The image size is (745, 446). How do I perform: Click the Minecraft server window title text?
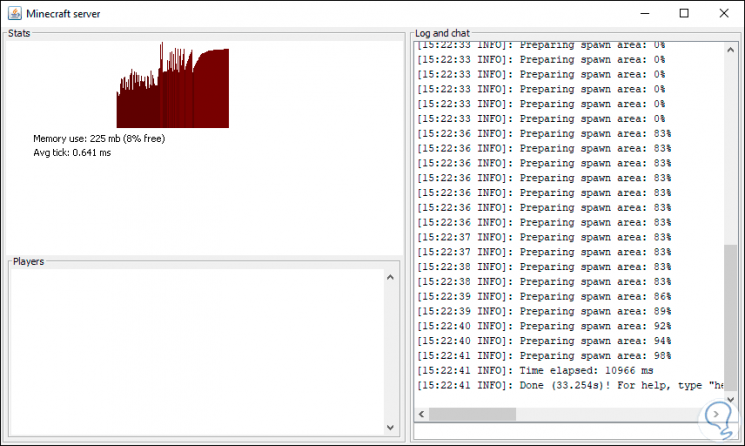click(63, 14)
